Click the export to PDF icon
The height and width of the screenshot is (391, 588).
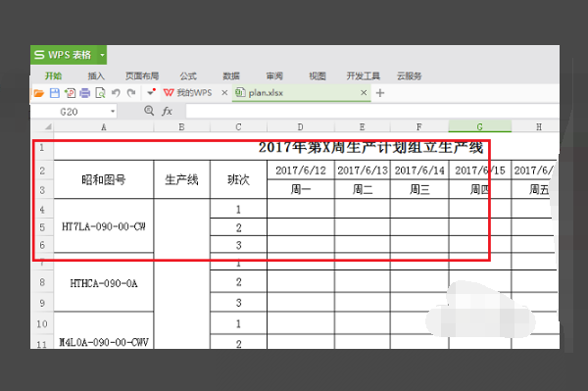pyautogui.click(x=71, y=92)
